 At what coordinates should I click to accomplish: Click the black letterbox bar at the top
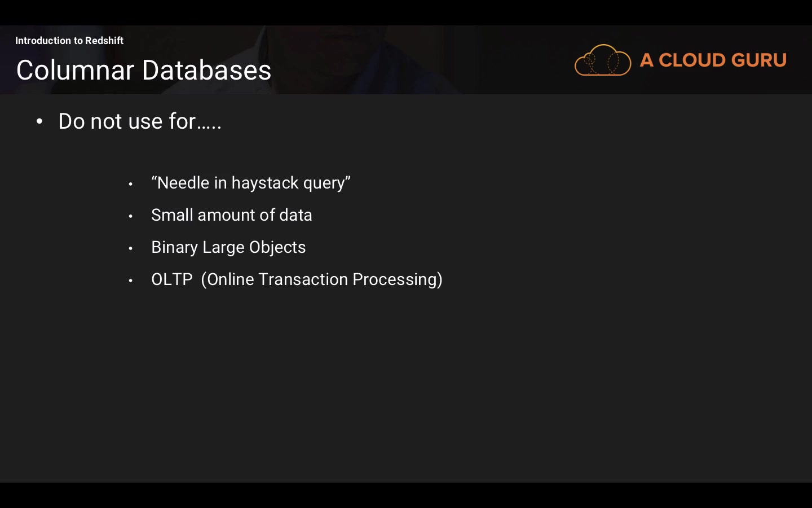pos(406,12)
